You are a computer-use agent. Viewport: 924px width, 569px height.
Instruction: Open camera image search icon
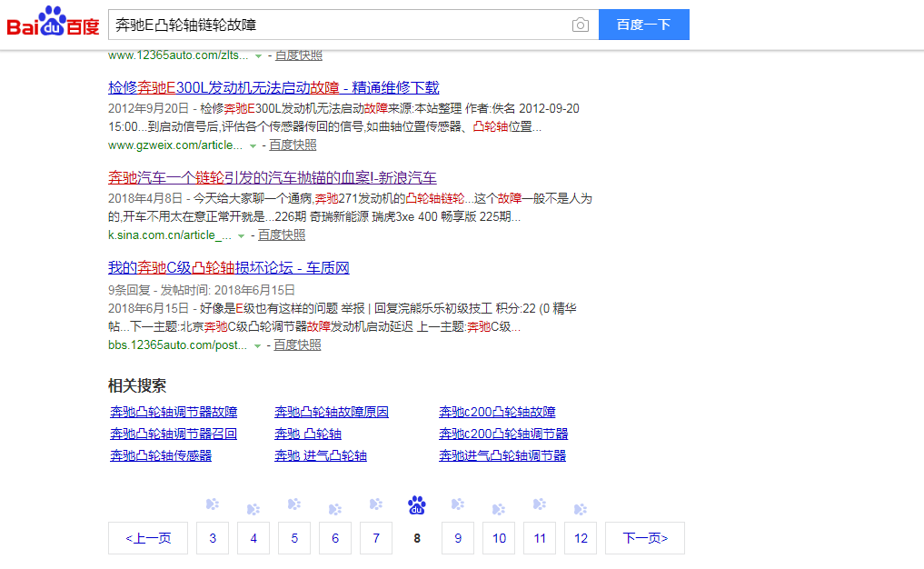[x=580, y=25]
